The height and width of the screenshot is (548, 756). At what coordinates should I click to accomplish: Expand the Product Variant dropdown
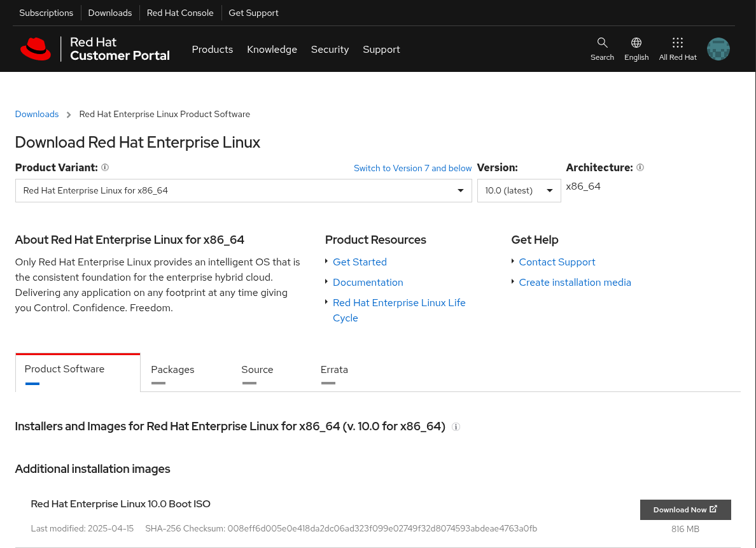pyautogui.click(x=244, y=190)
